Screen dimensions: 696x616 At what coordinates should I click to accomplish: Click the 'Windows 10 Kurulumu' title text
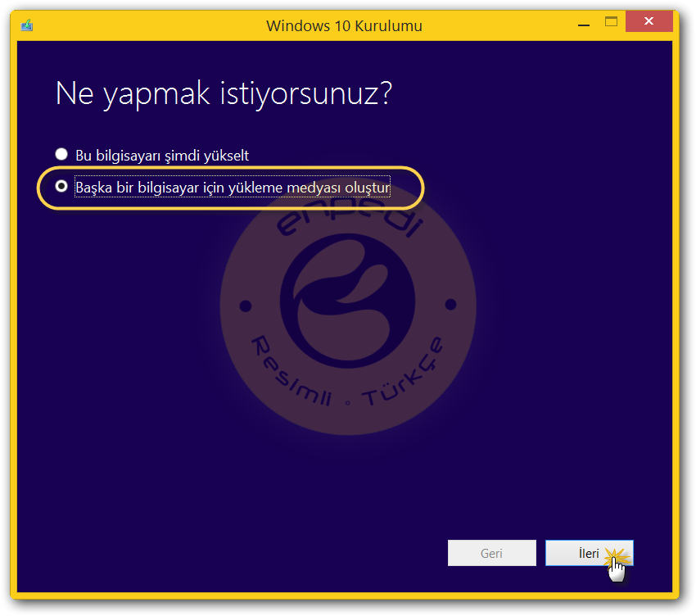click(x=344, y=25)
